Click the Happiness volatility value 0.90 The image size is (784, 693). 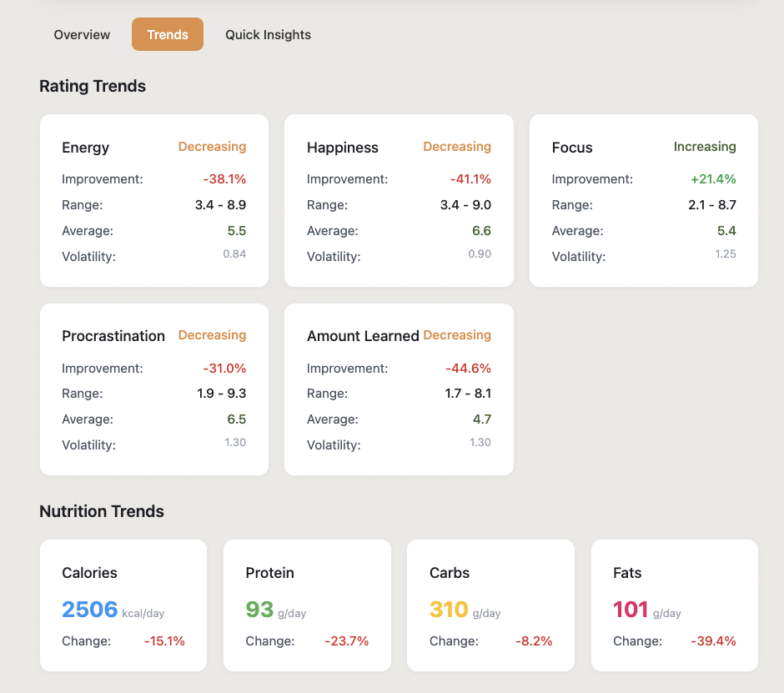click(x=481, y=256)
